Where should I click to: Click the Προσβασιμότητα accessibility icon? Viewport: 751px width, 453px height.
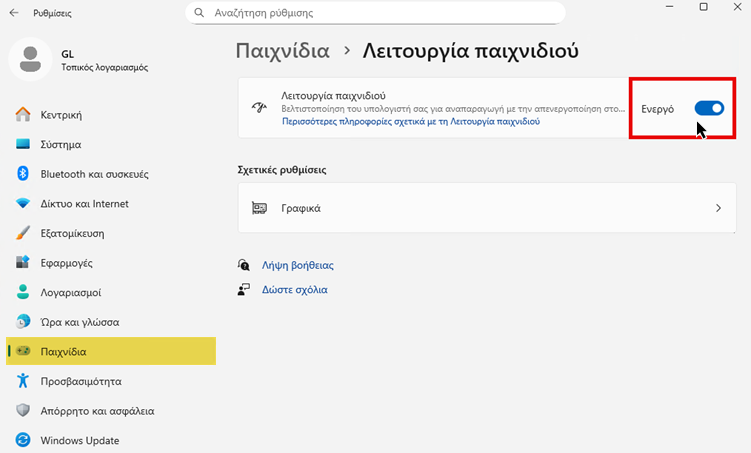[23, 381]
